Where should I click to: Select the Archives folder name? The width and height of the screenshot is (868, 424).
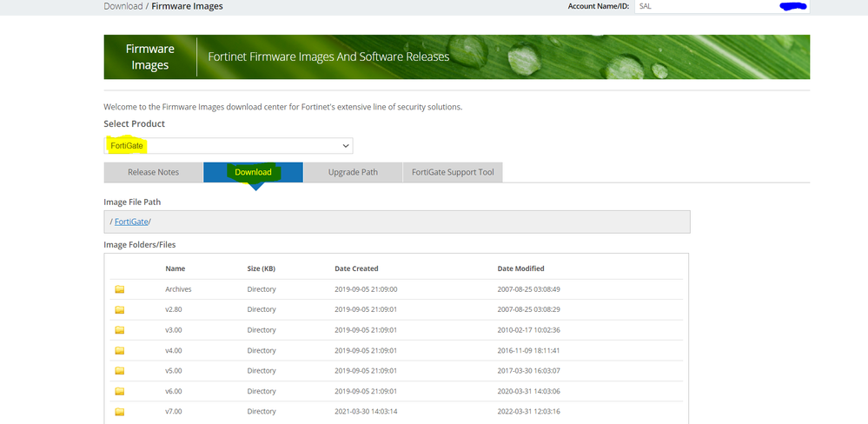click(x=178, y=289)
